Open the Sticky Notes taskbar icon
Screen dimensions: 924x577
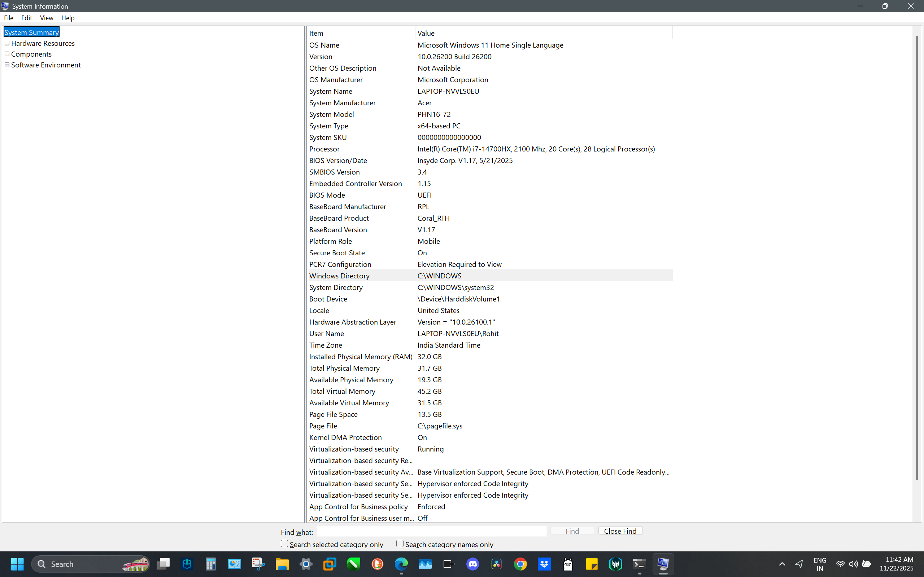[x=592, y=564]
